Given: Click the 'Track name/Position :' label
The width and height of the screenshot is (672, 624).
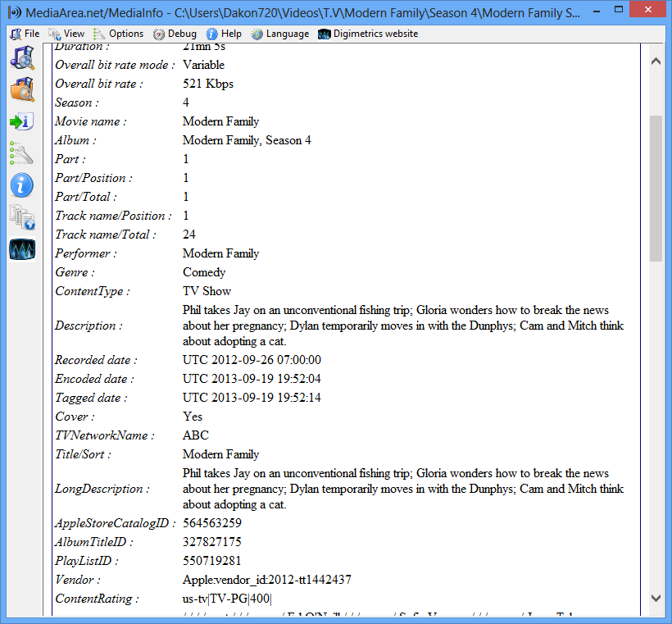Looking at the screenshot, I should (113, 216).
